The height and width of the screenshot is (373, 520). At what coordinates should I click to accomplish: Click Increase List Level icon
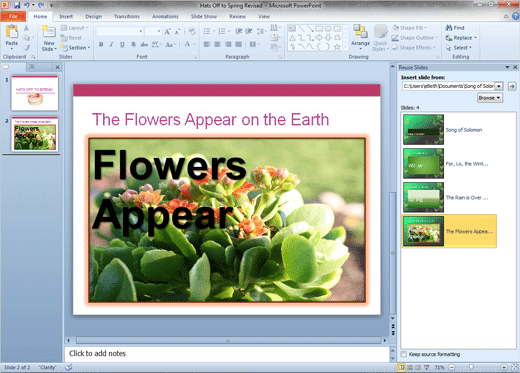click(x=249, y=31)
